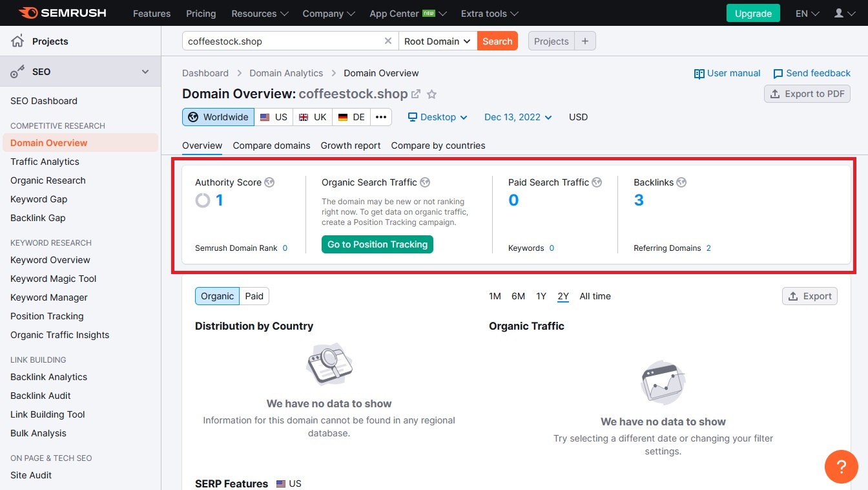Click the Authority Score donut chart

click(203, 200)
